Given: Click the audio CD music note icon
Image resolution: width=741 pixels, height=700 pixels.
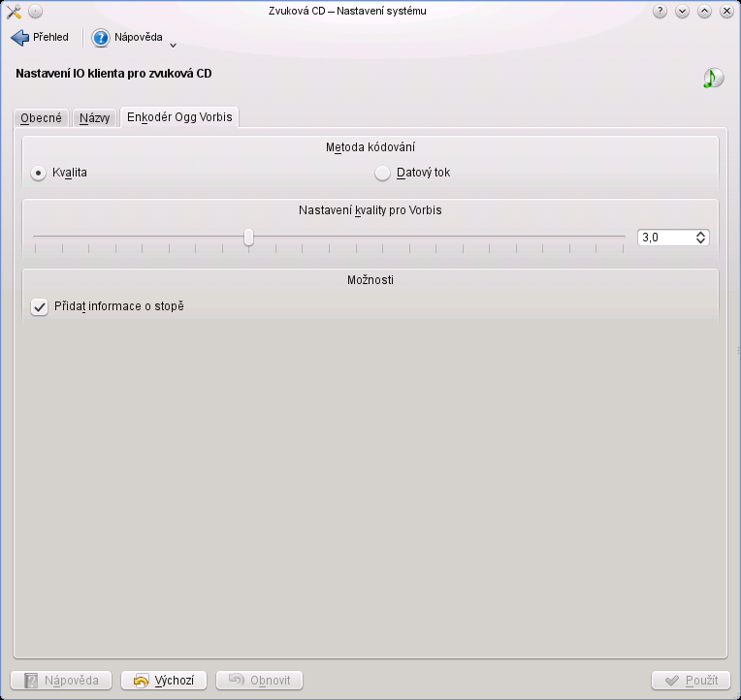Looking at the screenshot, I should coord(714,78).
